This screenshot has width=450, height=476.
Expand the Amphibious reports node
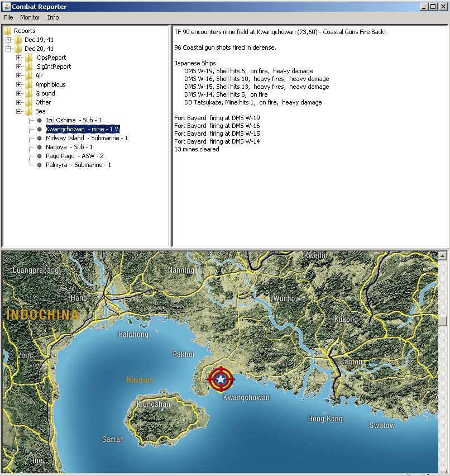tap(19, 84)
